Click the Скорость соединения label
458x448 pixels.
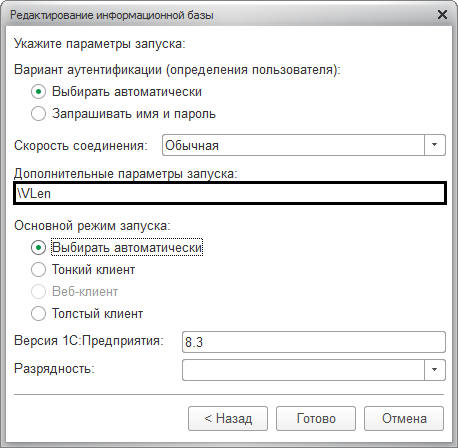tap(81, 146)
